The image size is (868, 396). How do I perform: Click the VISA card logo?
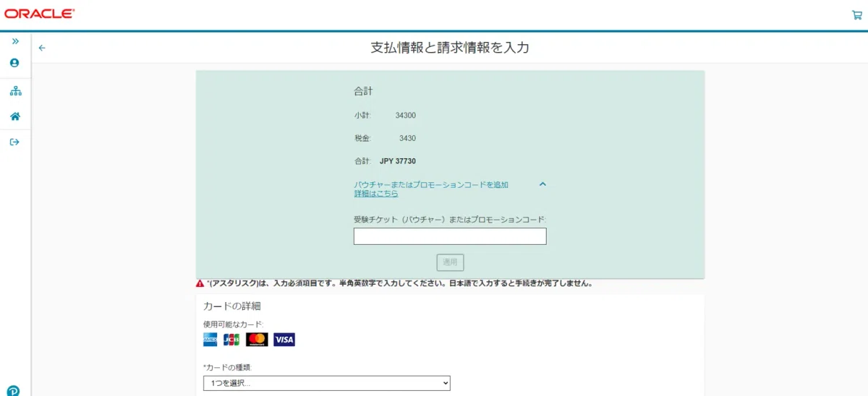point(284,340)
